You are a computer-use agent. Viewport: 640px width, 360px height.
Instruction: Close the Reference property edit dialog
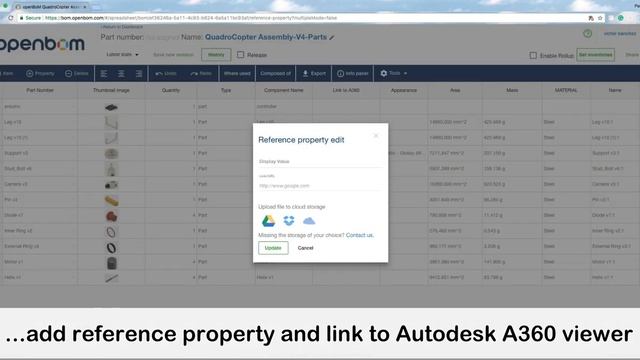[x=376, y=136]
